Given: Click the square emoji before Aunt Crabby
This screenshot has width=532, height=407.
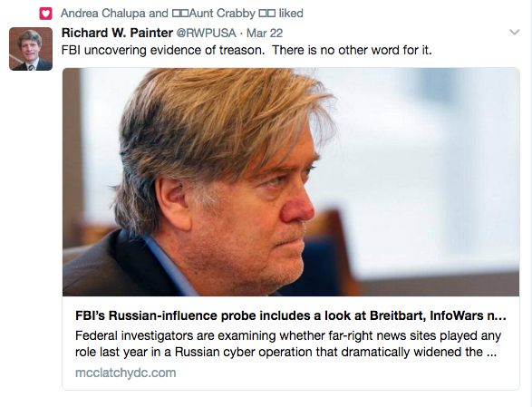Looking at the screenshot, I should [180, 14].
